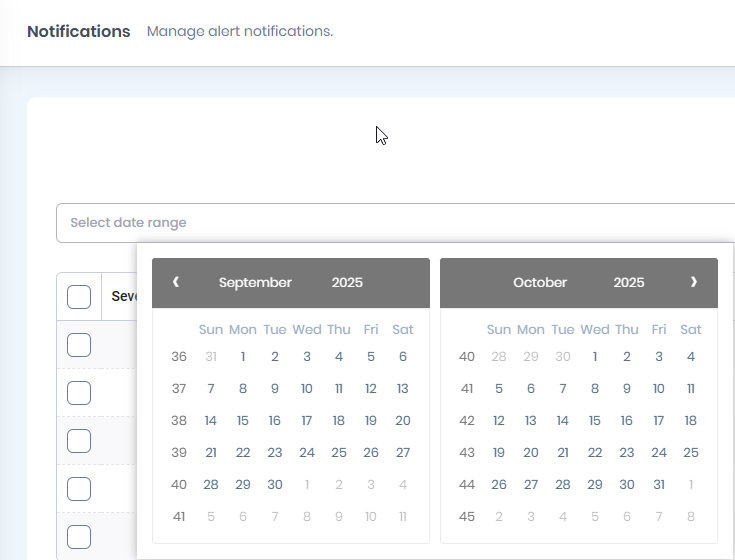Open the October month selector
Screen dimensions: 735x560
pyautogui.click(x=540, y=282)
